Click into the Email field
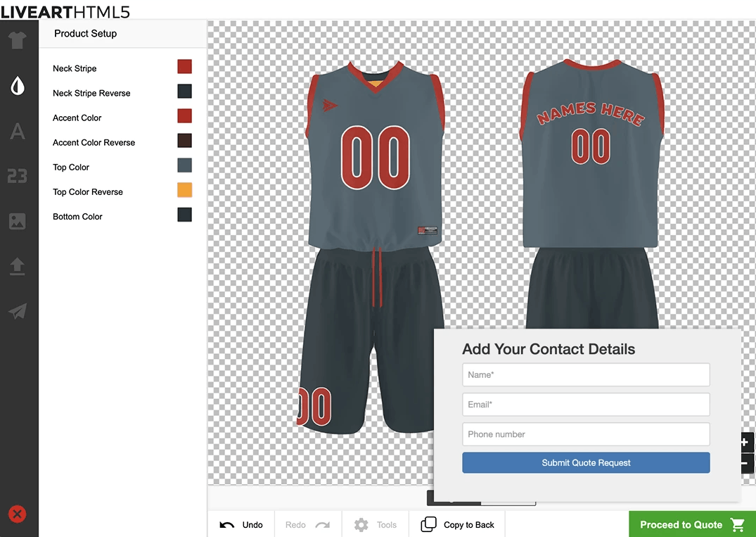 pyautogui.click(x=586, y=405)
